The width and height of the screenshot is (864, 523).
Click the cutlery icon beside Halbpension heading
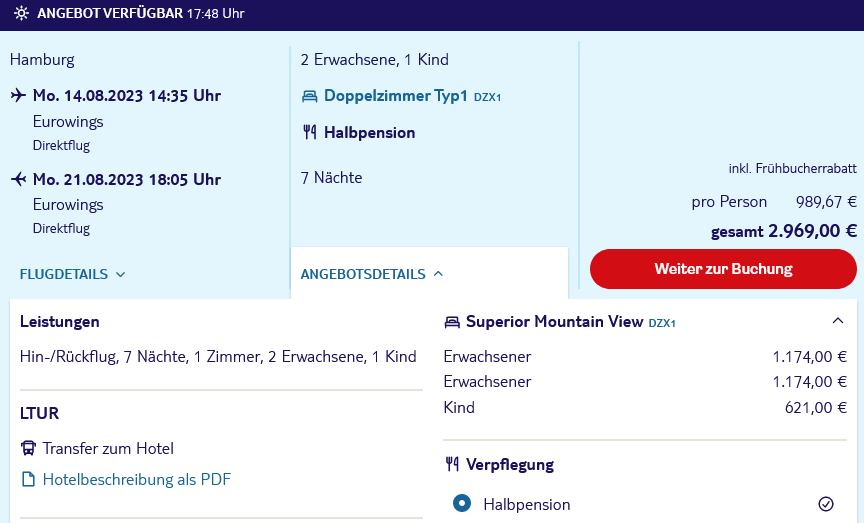point(310,132)
